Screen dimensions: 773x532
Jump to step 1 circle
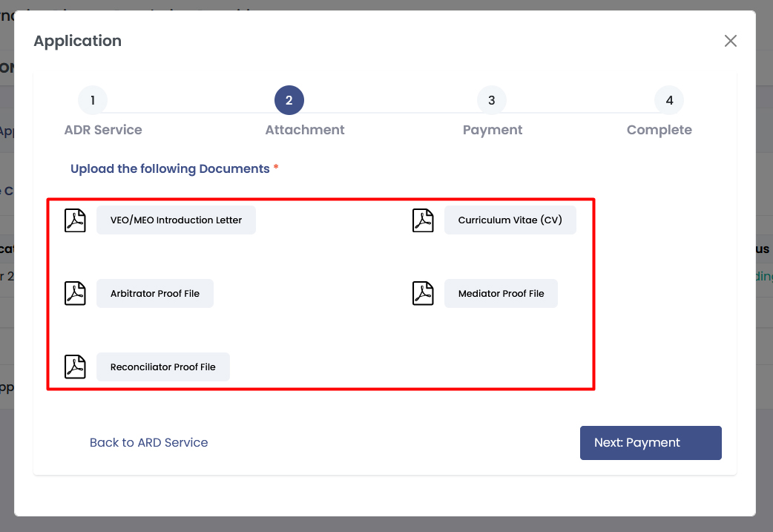click(93, 100)
